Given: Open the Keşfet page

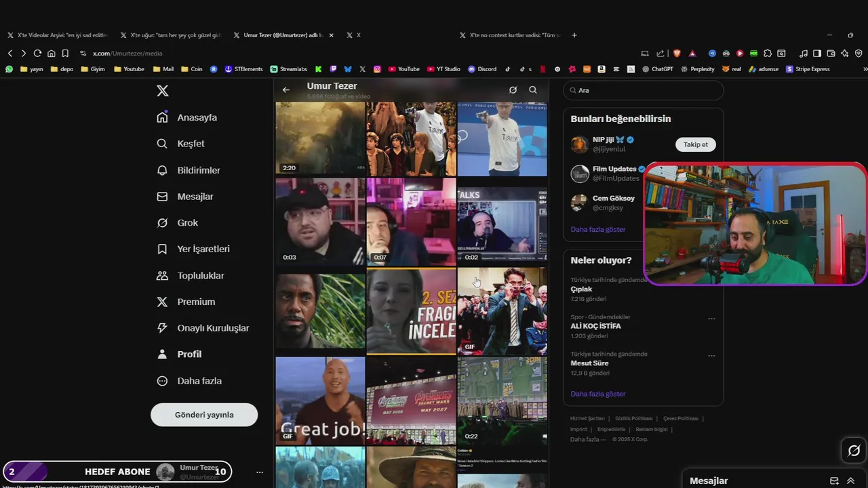Looking at the screenshot, I should 180,144.
